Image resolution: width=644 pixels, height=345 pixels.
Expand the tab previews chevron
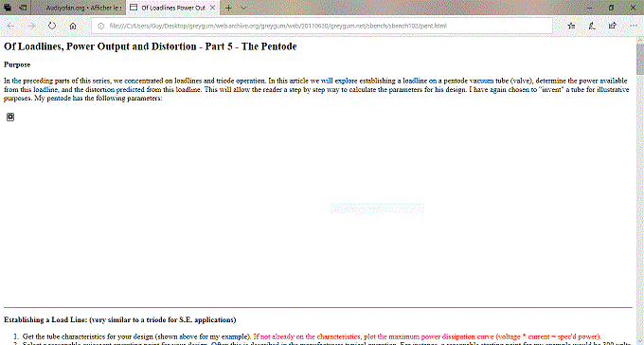[x=243, y=8]
